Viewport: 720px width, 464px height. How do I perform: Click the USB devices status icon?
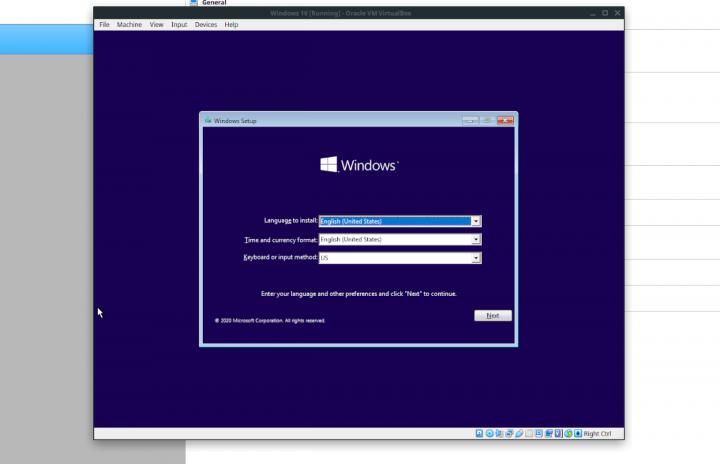(519, 433)
